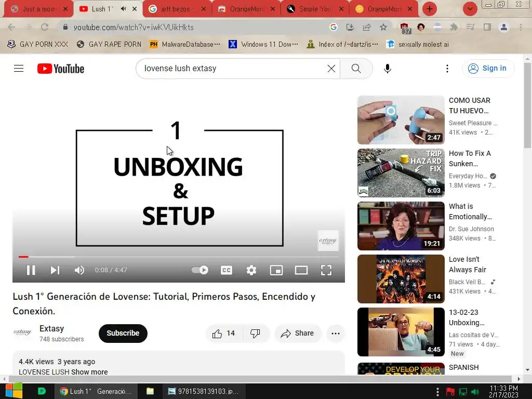Open the Chrome three-dot menu
Screen dimensions: 532x399
(521, 27)
